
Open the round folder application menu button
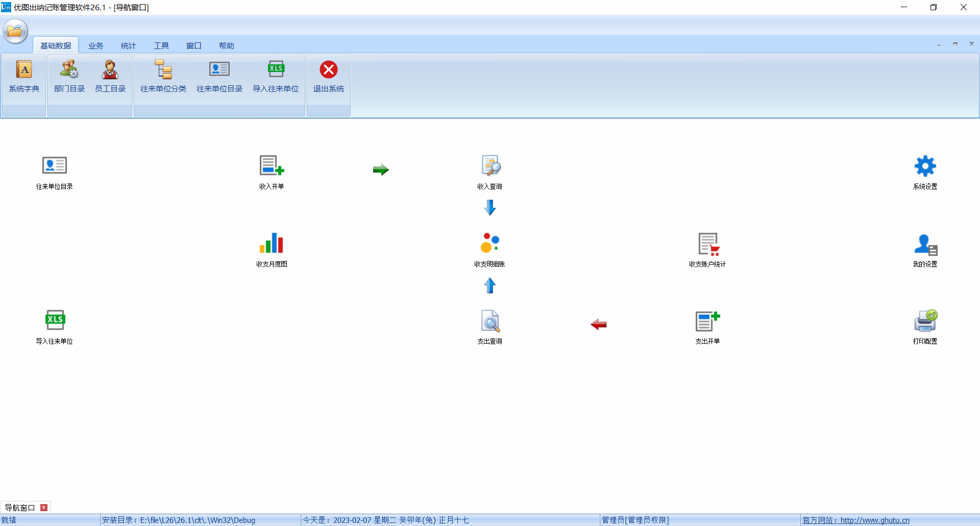pos(15,31)
